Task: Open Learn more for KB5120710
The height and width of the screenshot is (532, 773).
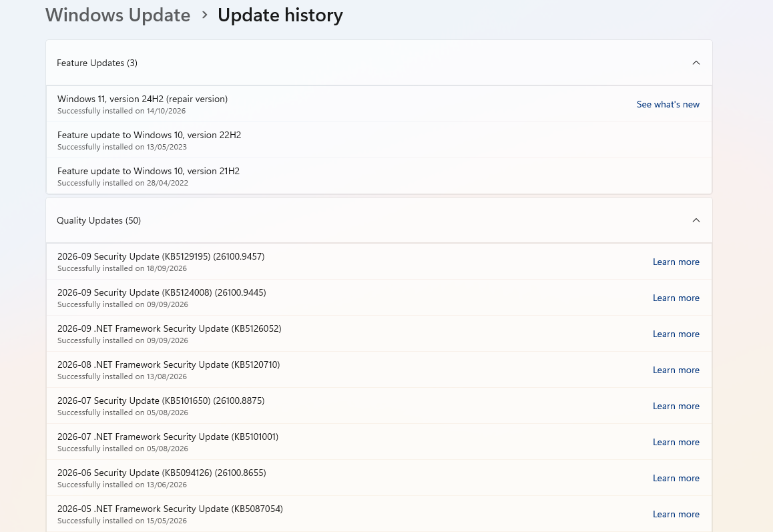Action: 676,370
